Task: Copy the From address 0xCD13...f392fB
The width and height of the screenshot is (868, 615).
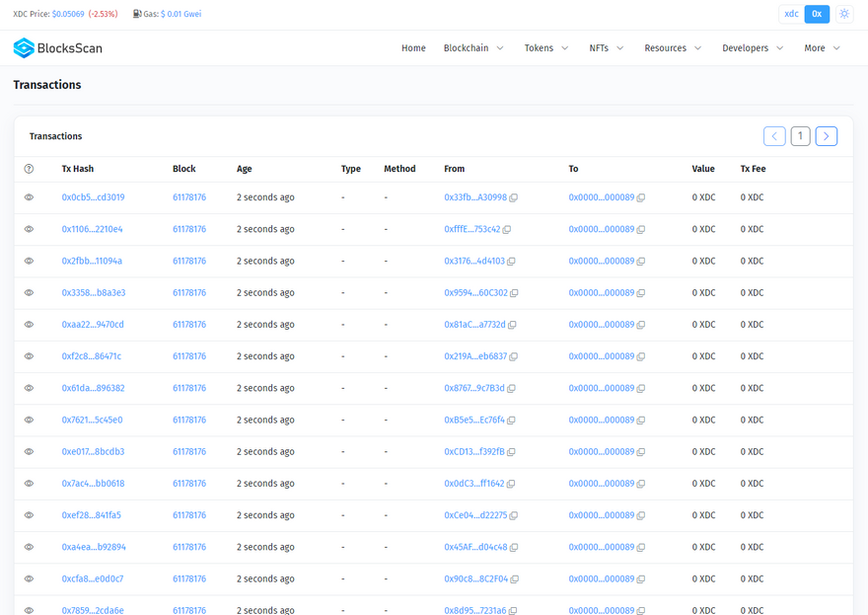Action: [x=511, y=452]
